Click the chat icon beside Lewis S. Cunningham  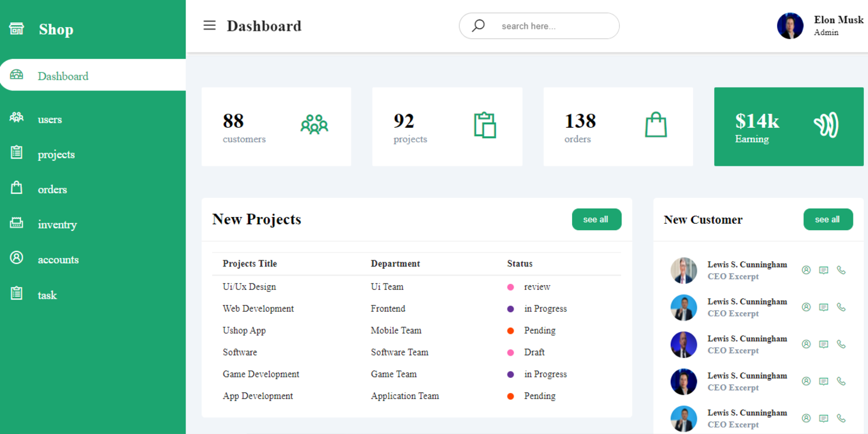tap(823, 270)
